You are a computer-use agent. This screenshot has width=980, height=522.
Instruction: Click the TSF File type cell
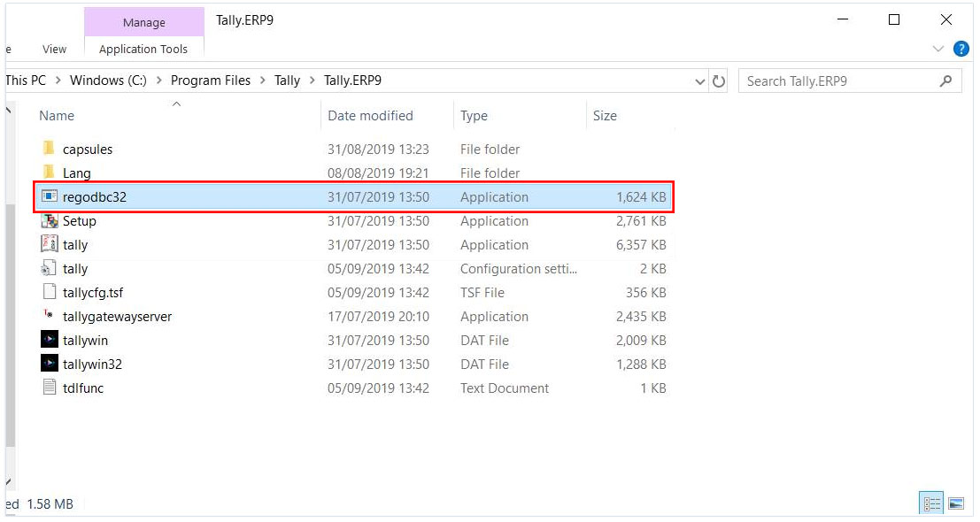[482, 292]
